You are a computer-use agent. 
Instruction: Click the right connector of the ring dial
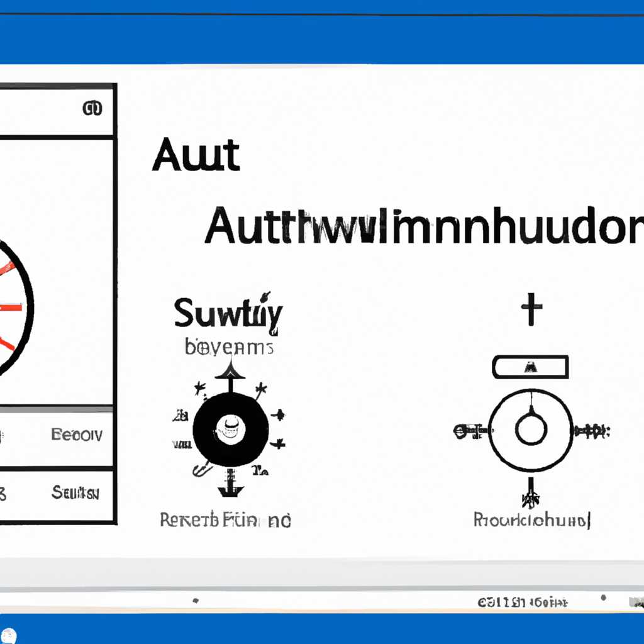tap(591, 431)
